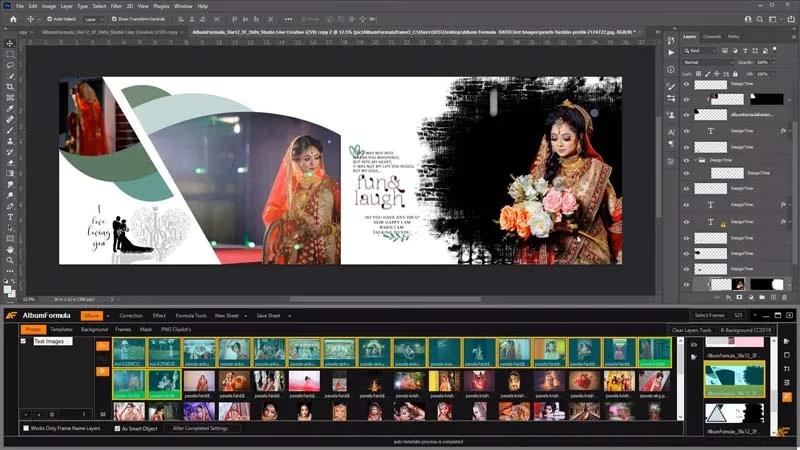Viewport: 800px width, 450px height.
Task: Click the foreground color swatch
Action: click(x=7, y=290)
